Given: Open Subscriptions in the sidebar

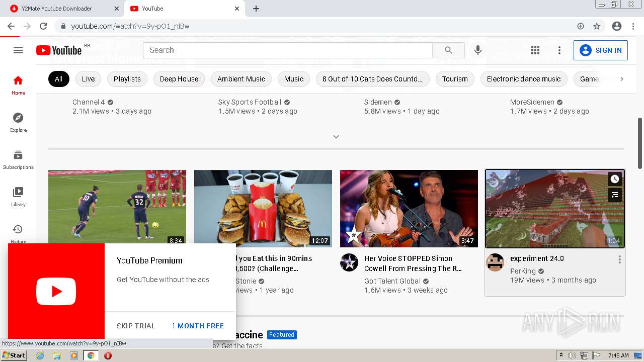Looking at the screenshot, I should [x=18, y=159].
